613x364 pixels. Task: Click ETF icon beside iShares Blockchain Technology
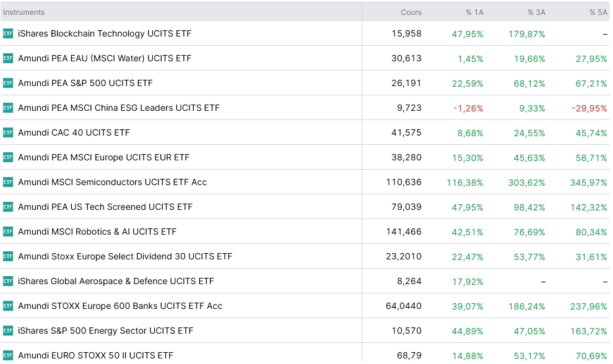coord(8,33)
